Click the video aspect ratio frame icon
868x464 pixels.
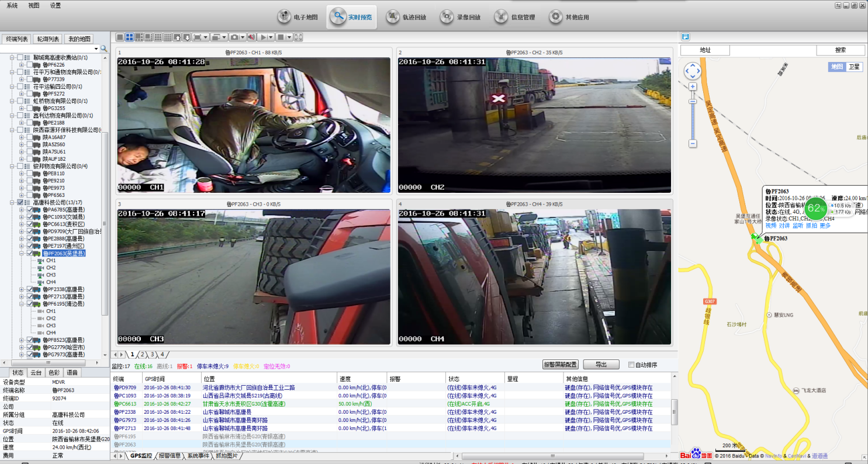click(197, 37)
